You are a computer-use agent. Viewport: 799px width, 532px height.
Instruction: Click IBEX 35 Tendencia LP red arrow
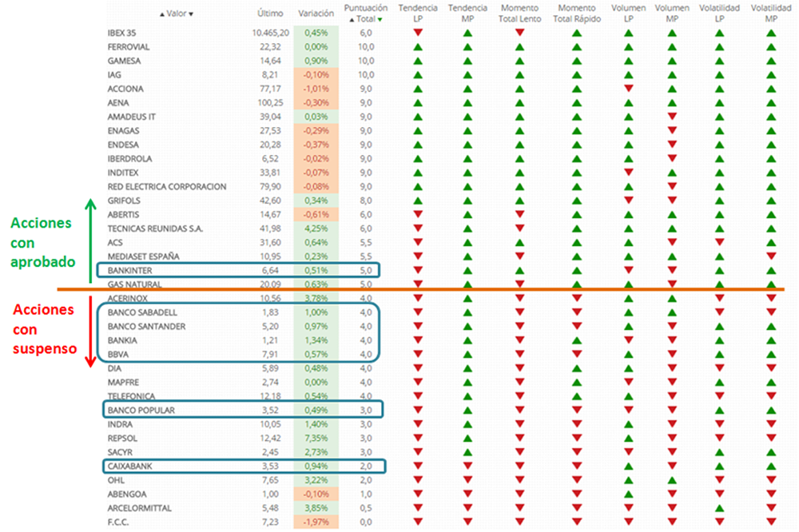[x=418, y=33]
